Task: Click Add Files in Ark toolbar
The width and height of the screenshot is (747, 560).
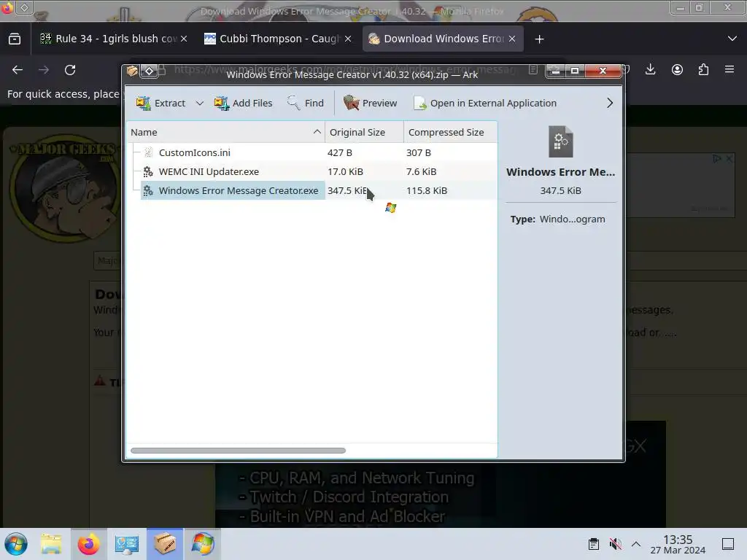Action: coord(244,103)
